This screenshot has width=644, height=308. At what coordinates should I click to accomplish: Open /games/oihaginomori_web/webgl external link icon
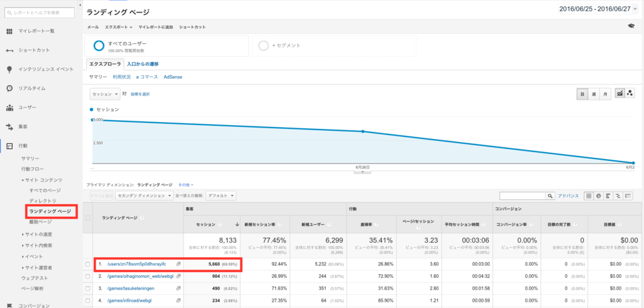(x=178, y=277)
